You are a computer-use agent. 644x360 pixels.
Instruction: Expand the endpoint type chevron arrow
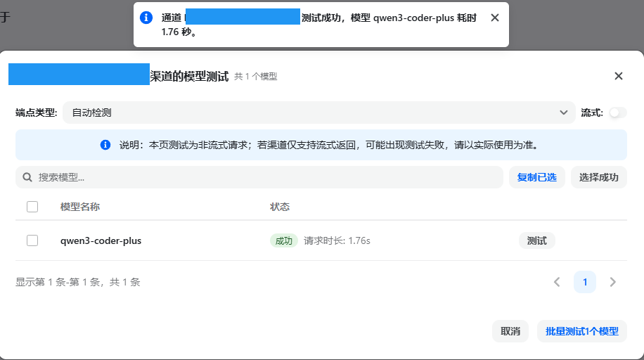click(x=563, y=112)
